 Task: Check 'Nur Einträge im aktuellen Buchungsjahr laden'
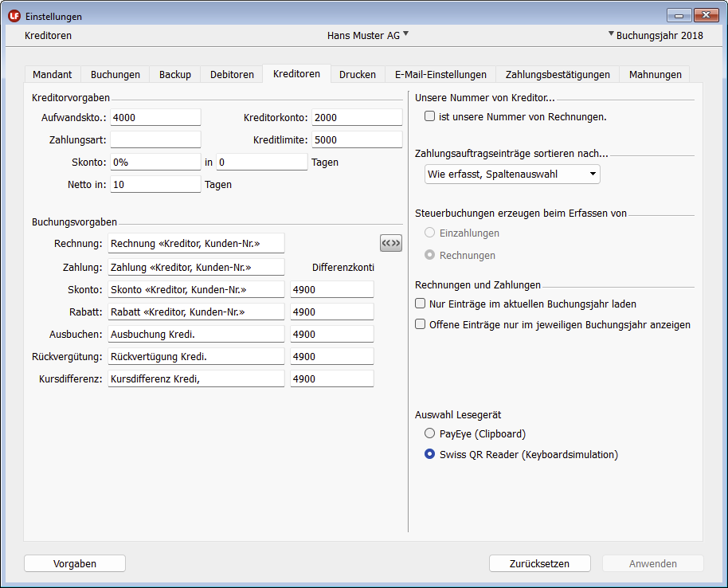(421, 304)
